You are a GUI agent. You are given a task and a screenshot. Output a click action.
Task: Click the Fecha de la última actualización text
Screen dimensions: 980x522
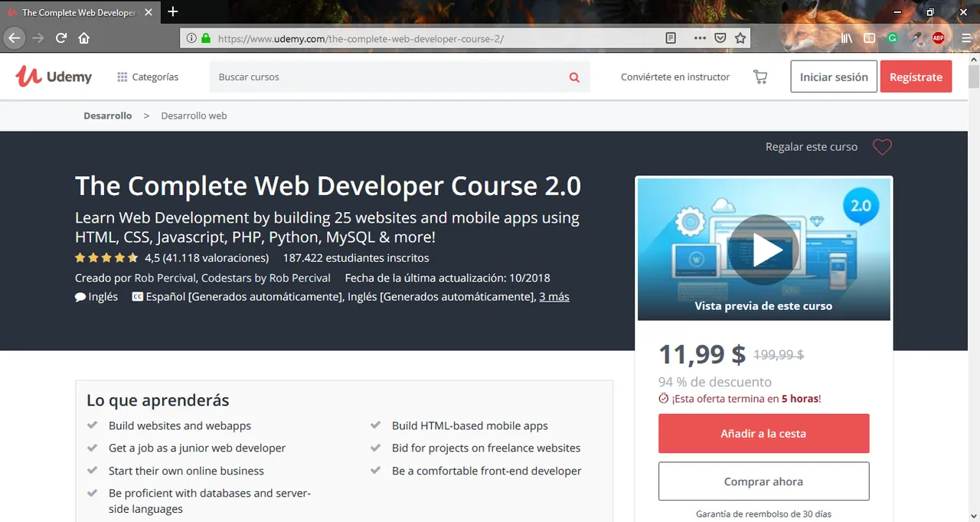point(447,278)
